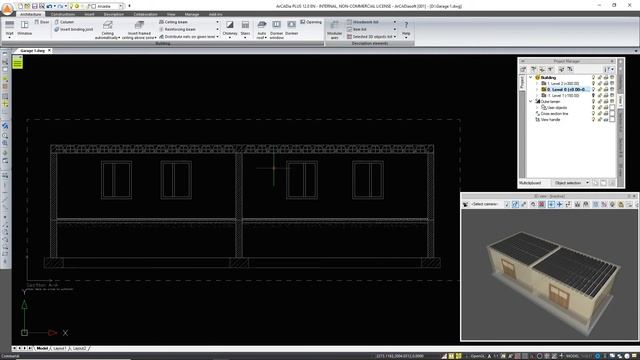
Task: Tick the checkbox in the User objects row
Action: click(x=612, y=108)
